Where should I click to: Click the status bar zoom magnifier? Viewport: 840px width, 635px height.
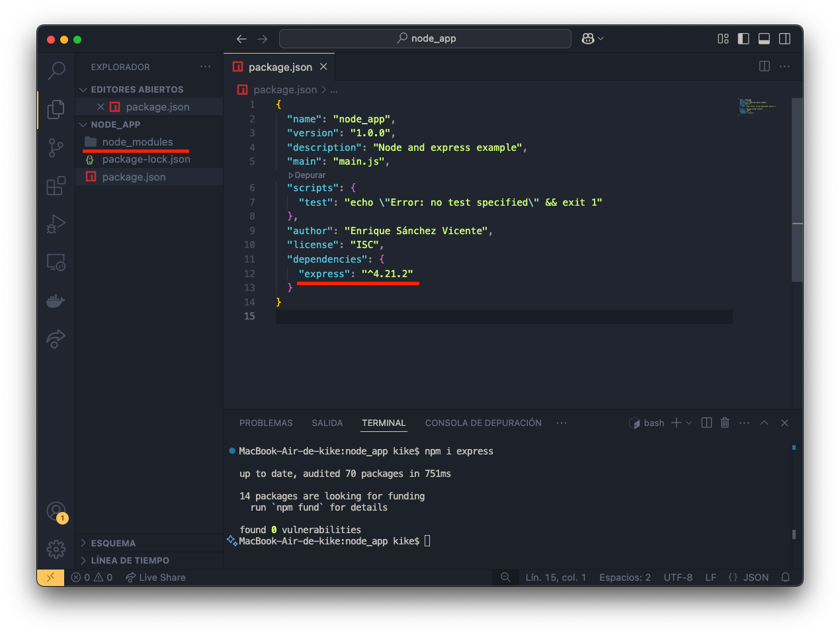coord(505,577)
